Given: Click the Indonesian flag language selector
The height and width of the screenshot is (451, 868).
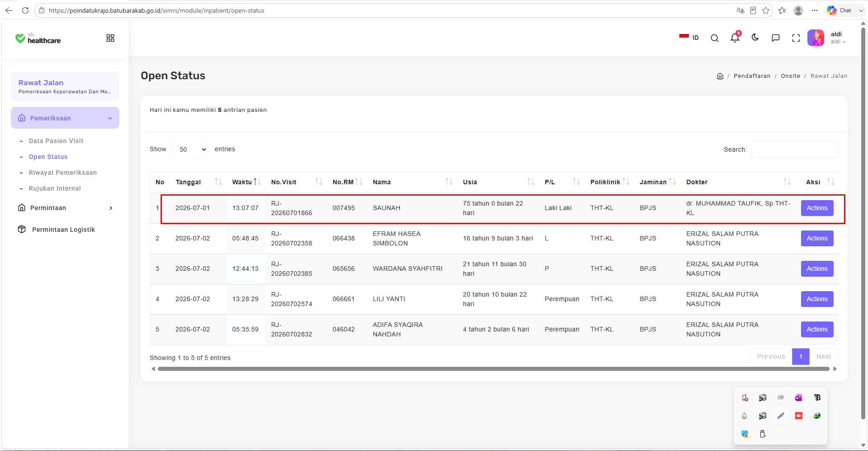Looking at the screenshot, I should [689, 38].
